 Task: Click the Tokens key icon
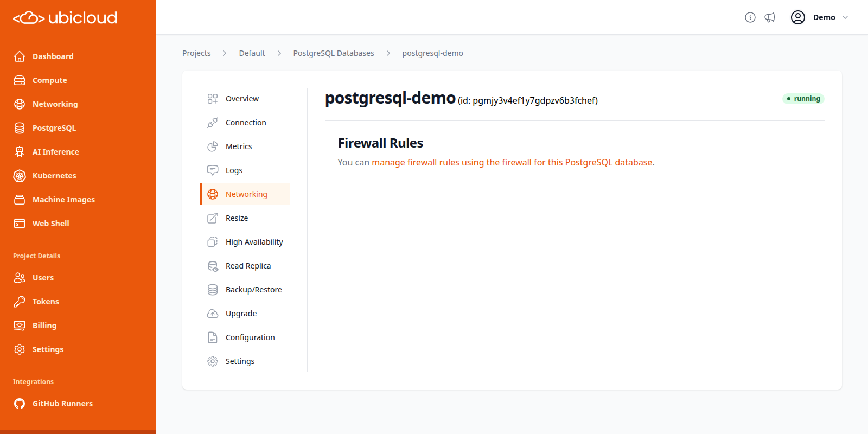point(20,302)
